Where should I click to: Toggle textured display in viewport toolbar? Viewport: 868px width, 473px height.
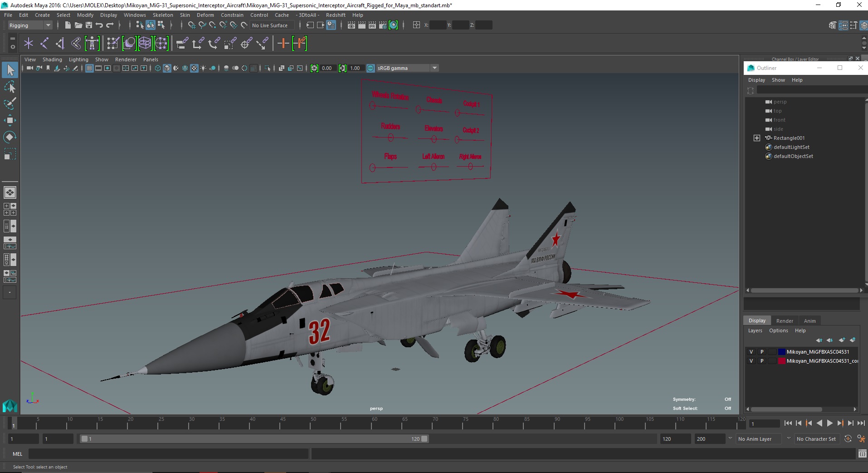click(194, 68)
